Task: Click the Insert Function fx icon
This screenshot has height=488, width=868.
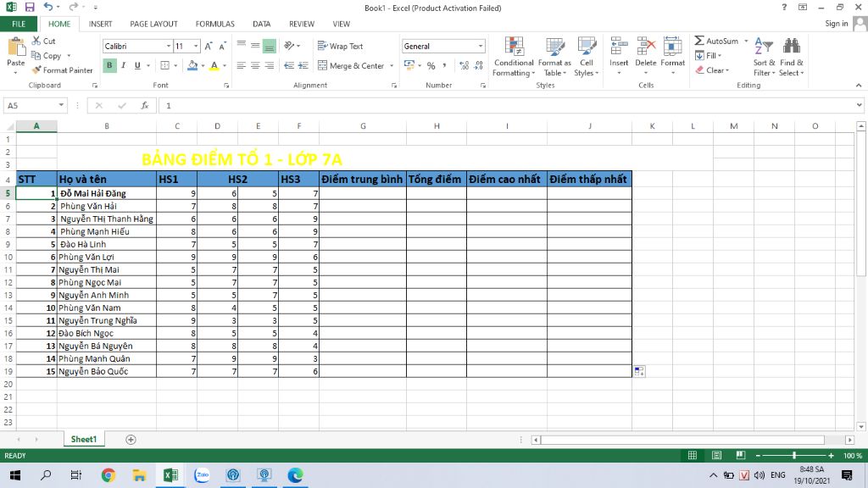Action: (144, 105)
